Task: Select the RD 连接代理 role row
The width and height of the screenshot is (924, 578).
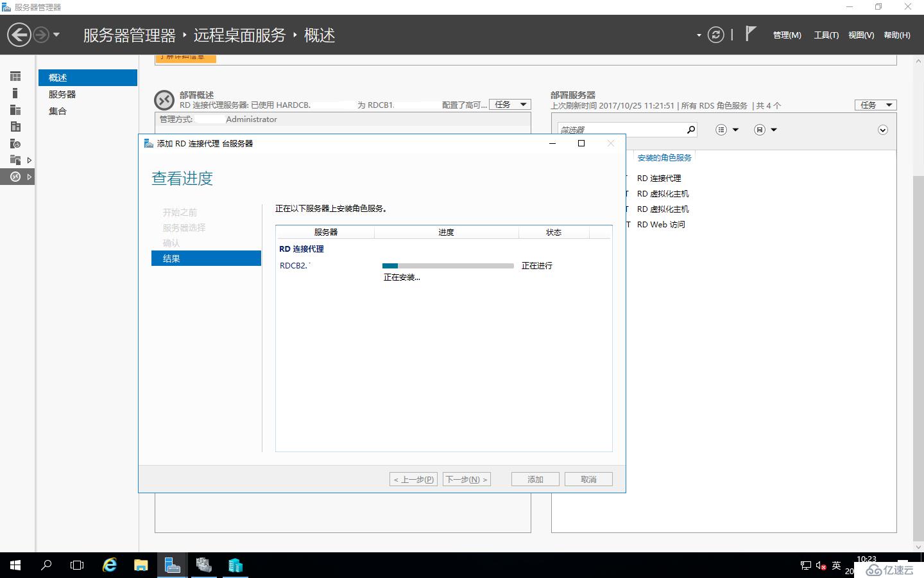Action: 659,178
